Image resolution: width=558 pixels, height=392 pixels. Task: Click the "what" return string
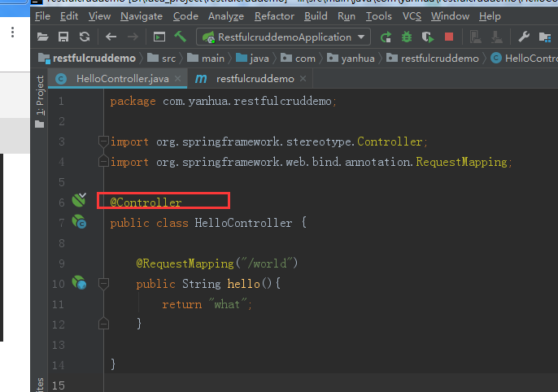[228, 304]
